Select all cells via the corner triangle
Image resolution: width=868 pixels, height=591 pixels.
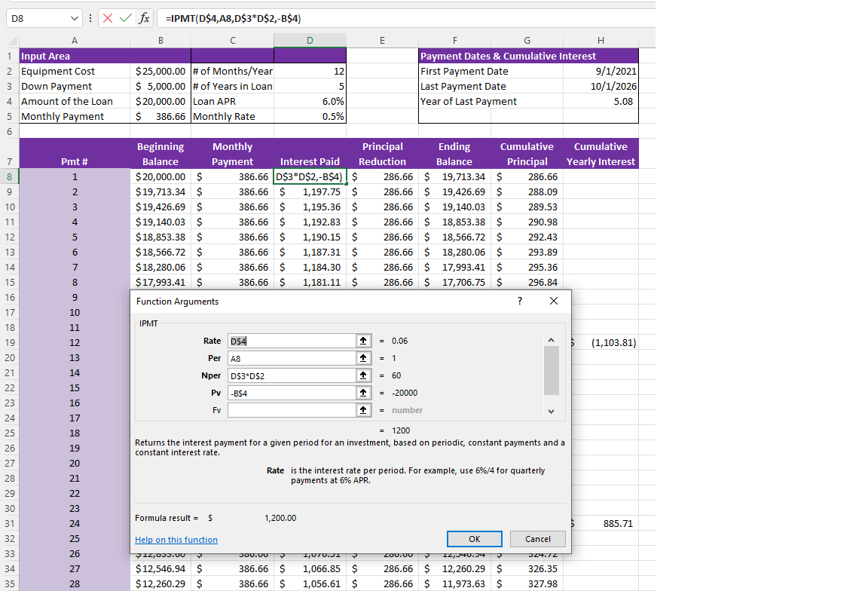[x=12, y=41]
